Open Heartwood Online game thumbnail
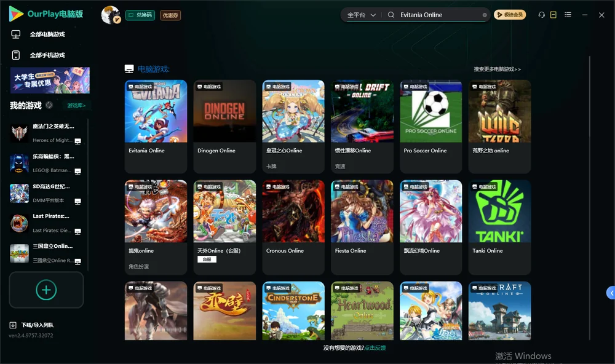 coord(362,311)
